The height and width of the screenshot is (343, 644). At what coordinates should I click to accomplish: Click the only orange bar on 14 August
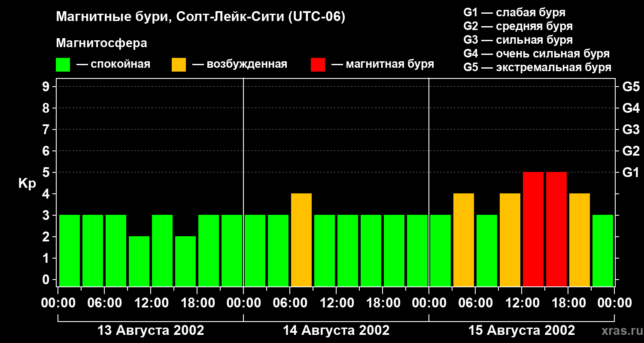301,240
